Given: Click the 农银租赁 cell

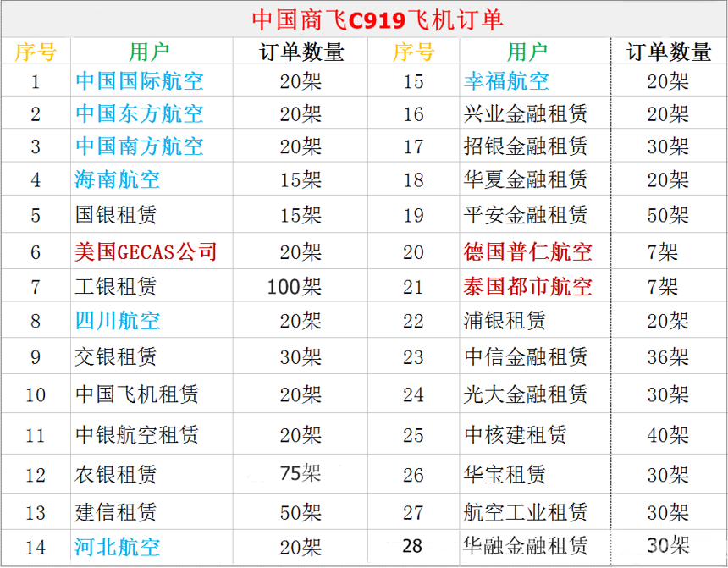Looking at the screenshot, I should [152, 474].
